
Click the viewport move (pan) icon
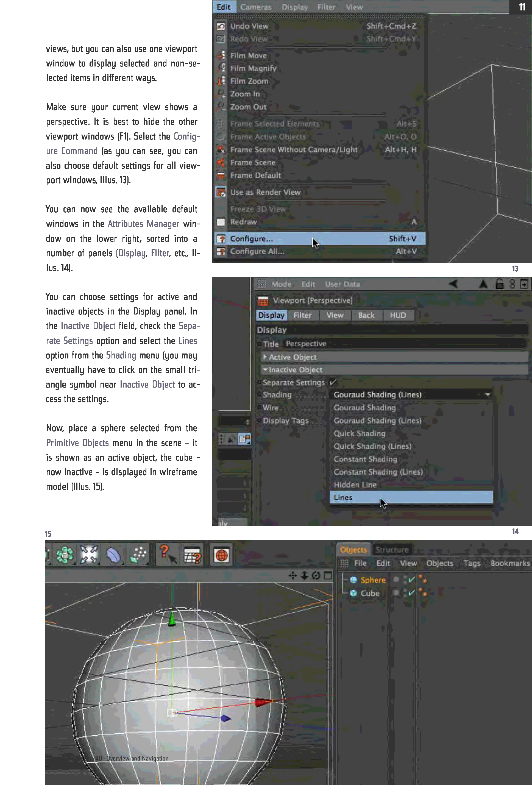click(x=293, y=576)
